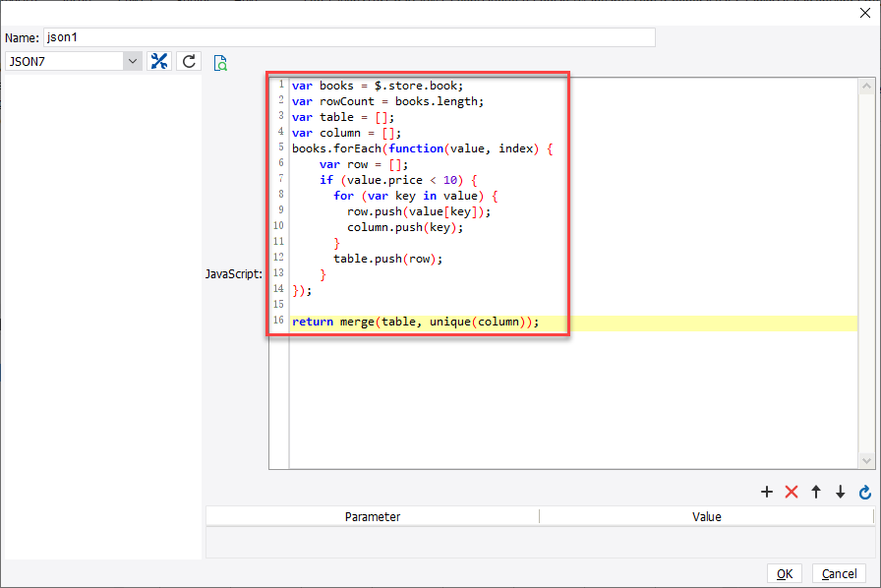Click the Value column header
881x588 pixels.
click(x=706, y=515)
